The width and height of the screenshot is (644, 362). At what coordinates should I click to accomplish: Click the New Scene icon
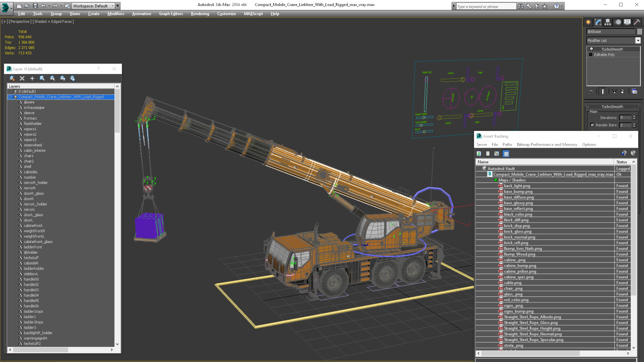point(19,6)
